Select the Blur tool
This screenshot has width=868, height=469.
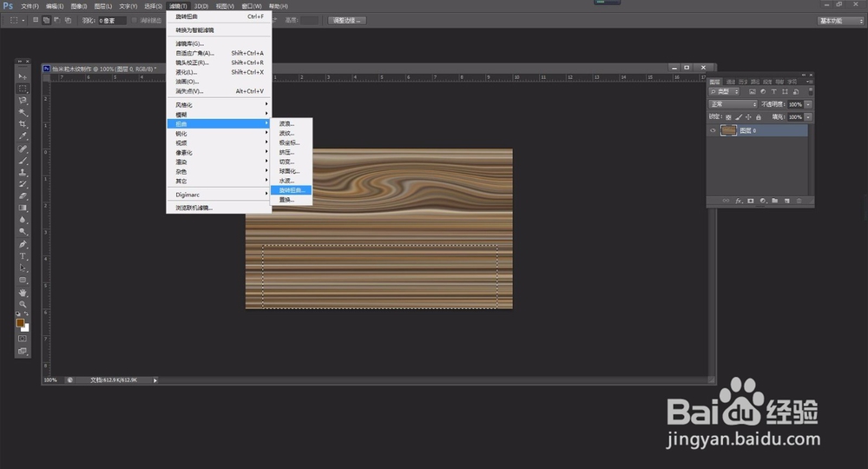point(23,220)
